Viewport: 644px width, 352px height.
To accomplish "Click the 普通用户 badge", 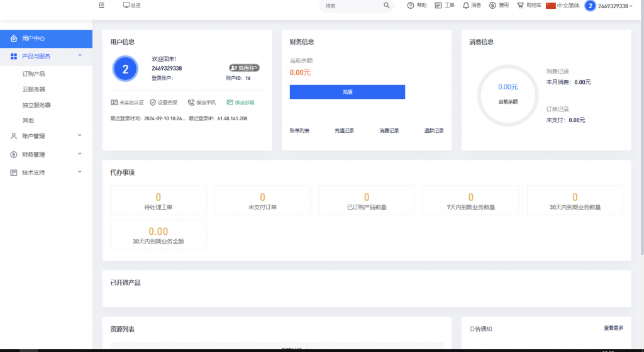I will (x=244, y=68).
